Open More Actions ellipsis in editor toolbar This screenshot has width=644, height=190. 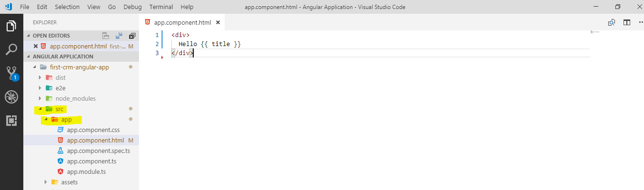click(x=640, y=22)
